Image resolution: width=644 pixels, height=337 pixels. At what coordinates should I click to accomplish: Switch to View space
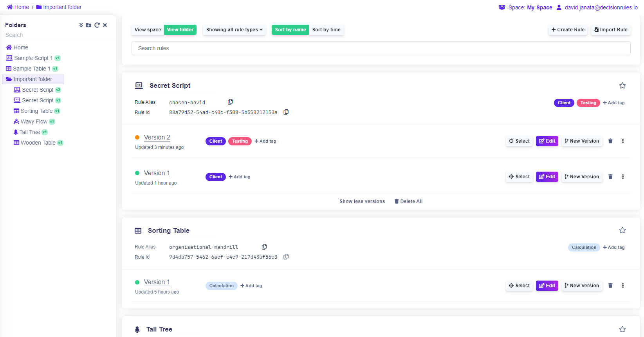pyautogui.click(x=148, y=30)
